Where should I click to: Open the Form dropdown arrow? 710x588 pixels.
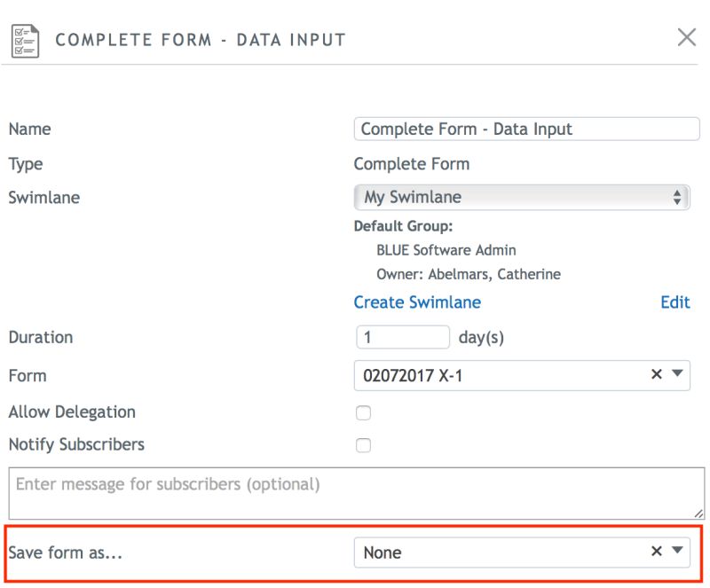pos(676,375)
